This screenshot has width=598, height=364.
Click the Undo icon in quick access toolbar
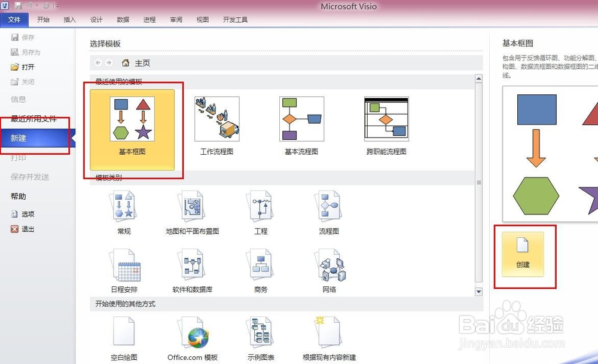click(30, 6)
